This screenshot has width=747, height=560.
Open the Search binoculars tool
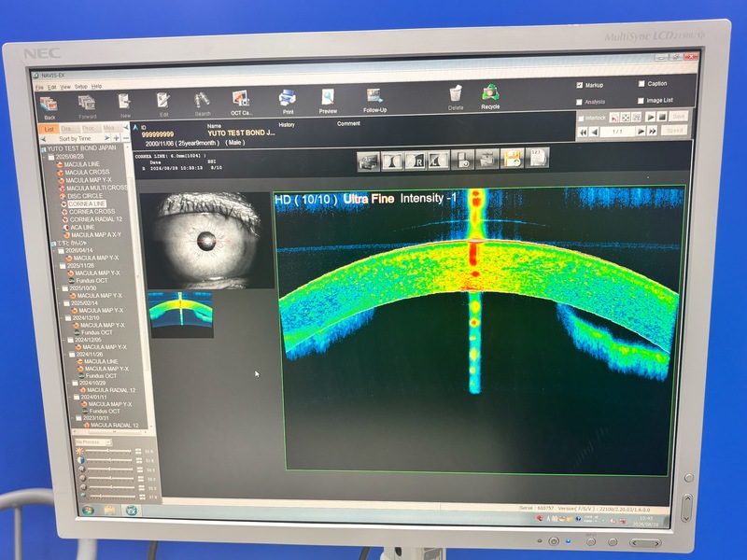pyautogui.click(x=202, y=101)
